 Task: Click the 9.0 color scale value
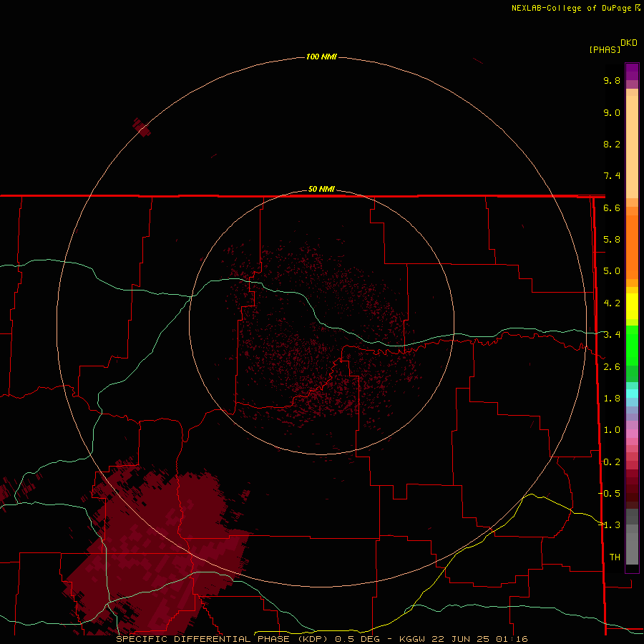pyautogui.click(x=612, y=112)
